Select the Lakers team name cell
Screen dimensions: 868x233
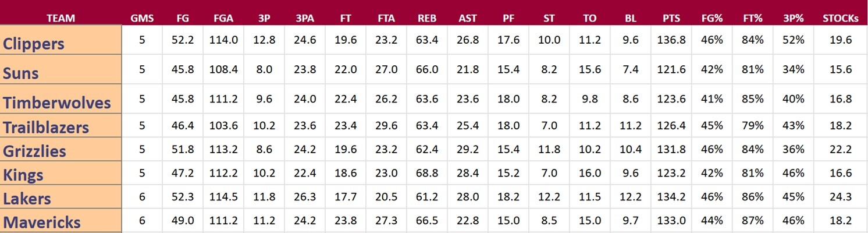point(27,199)
